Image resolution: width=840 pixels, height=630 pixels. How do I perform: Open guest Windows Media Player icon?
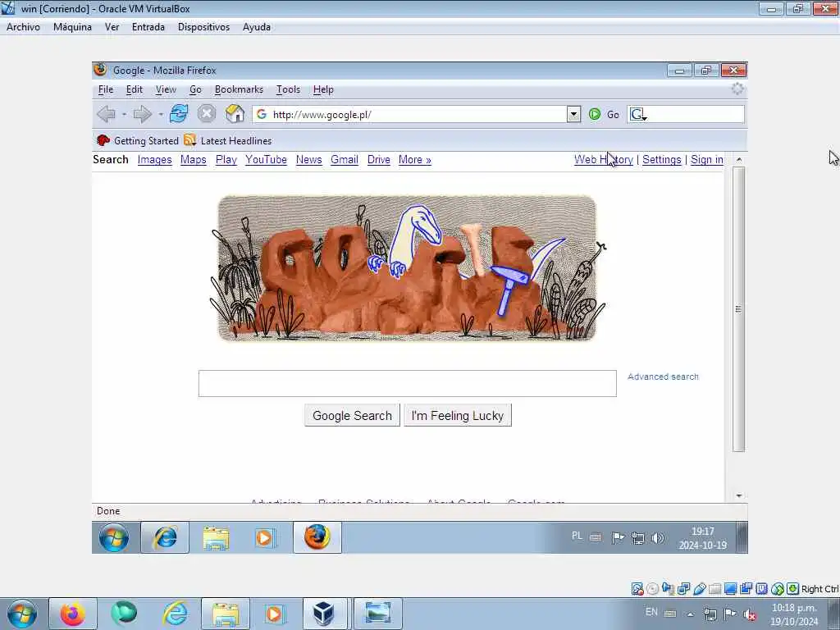coord(265,537)
